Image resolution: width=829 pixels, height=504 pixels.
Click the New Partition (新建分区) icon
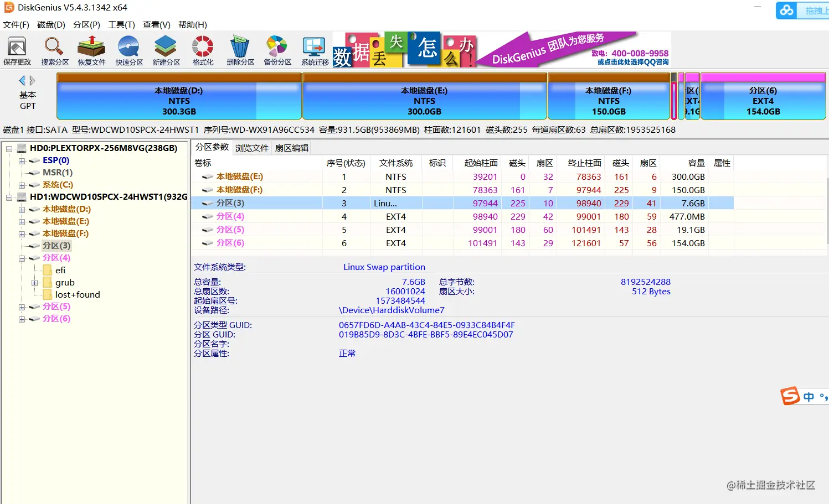pyautogui.click(x=166, y=50)
